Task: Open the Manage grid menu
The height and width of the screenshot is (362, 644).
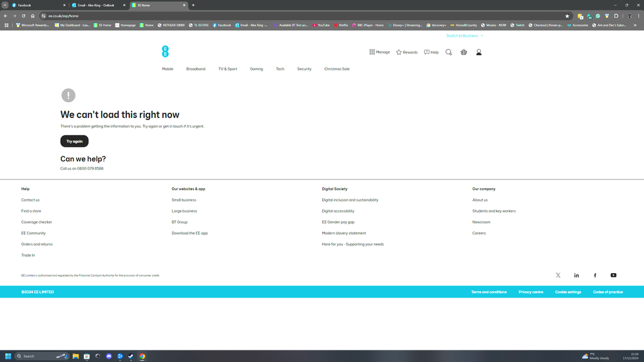Action: (380, 52)
